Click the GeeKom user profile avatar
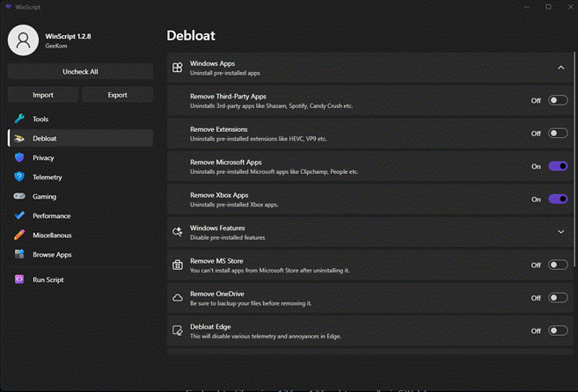The image size is (578, 392). tap(24, 40)
